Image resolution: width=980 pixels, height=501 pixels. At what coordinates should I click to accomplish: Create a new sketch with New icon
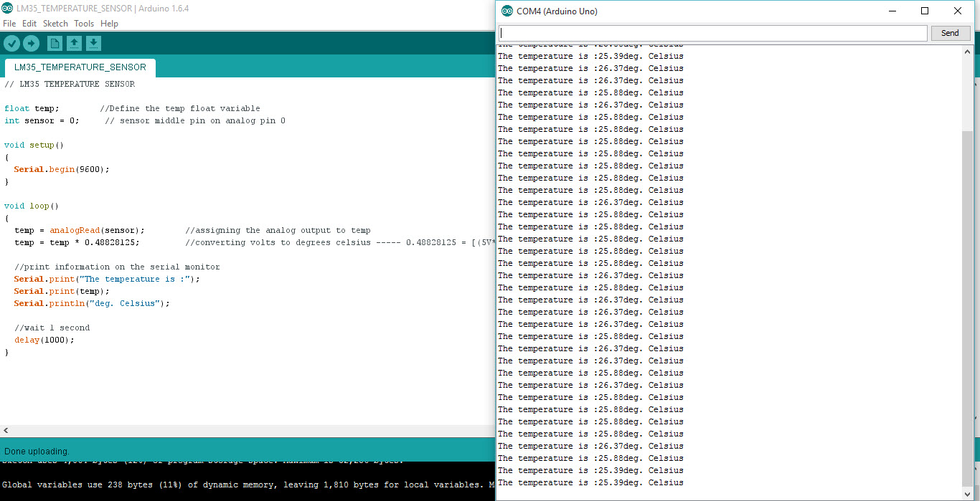click(x=55, y=44)
